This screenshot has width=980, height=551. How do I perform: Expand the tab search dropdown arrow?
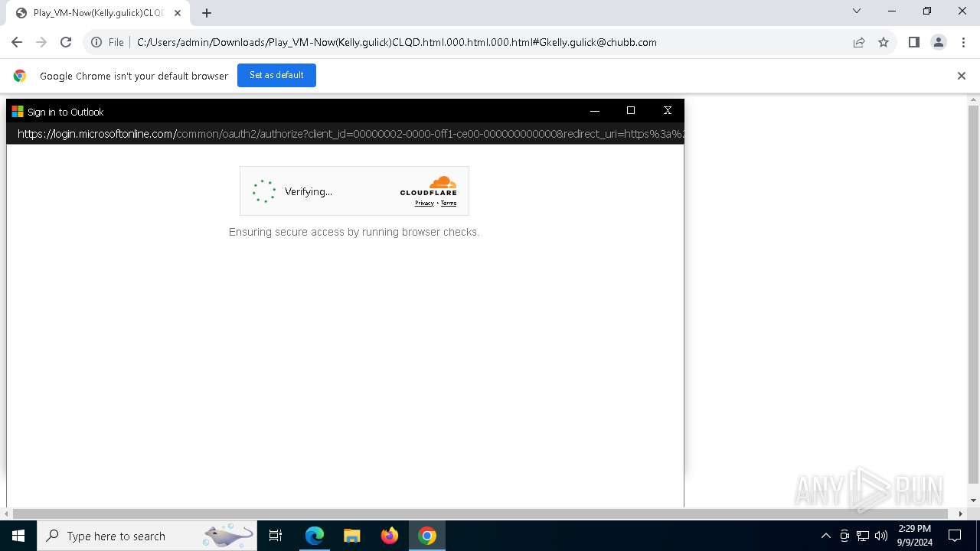pyautogui.click(x=857, y=11)
